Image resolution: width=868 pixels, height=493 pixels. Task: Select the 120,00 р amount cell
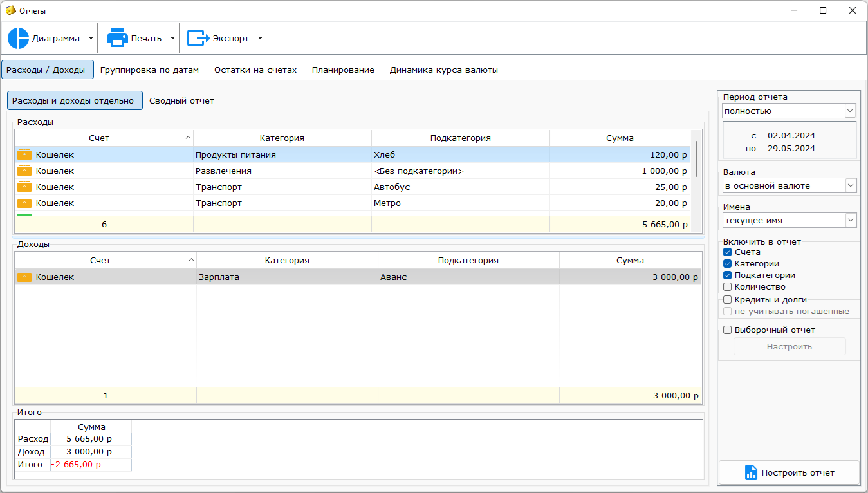click(x=620, y=154)
